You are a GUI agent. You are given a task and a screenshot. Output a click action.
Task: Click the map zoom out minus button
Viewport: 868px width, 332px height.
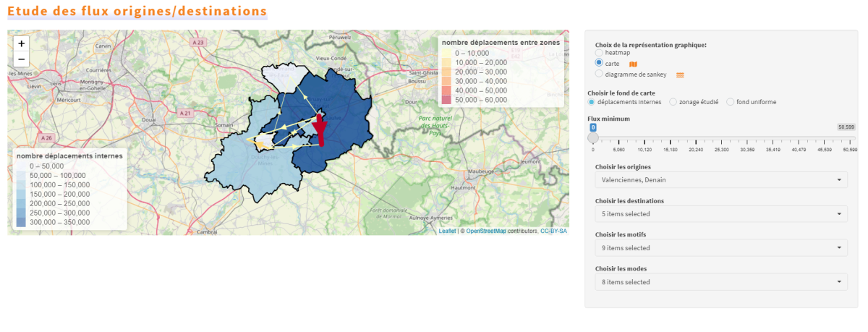pyautogui.click(x=21, y=59)
